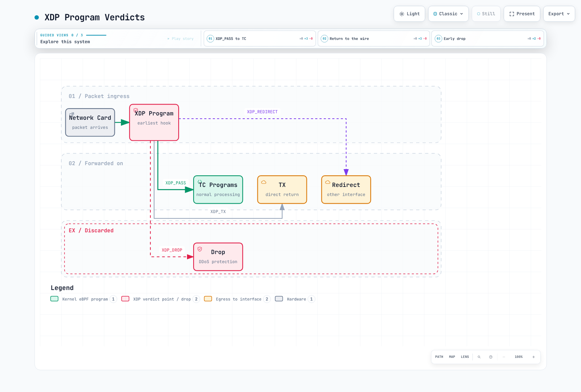581x392 pixels.
Task: Click the chevron beside Classic
Action: click(x=462, y=14)
